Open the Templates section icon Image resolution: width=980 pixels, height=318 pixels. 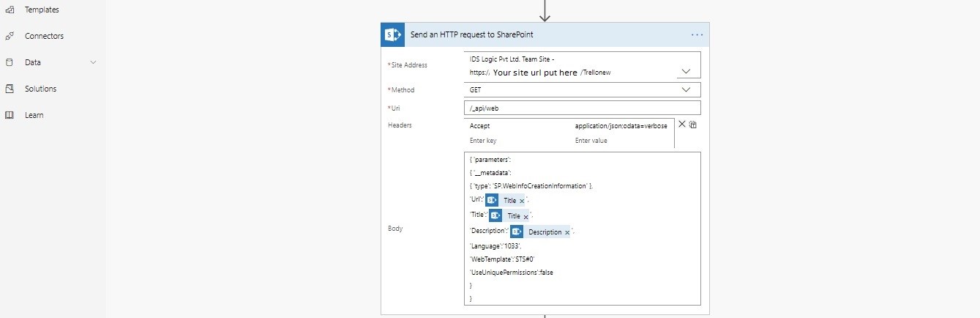10,10
